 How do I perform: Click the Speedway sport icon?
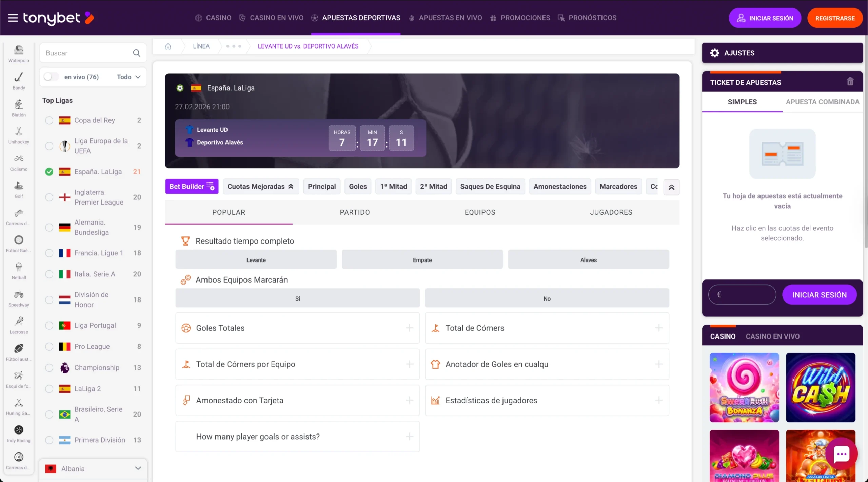point(18,295)
